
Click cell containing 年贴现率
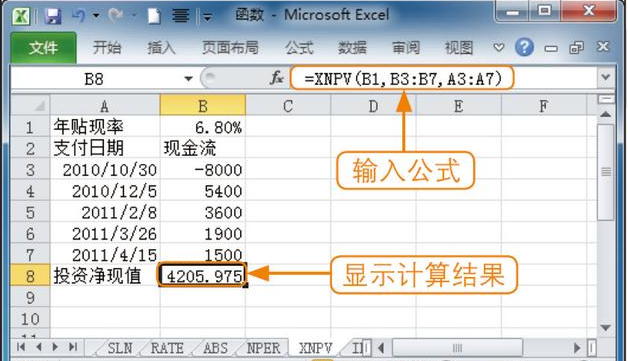click(x=105, y=127)
